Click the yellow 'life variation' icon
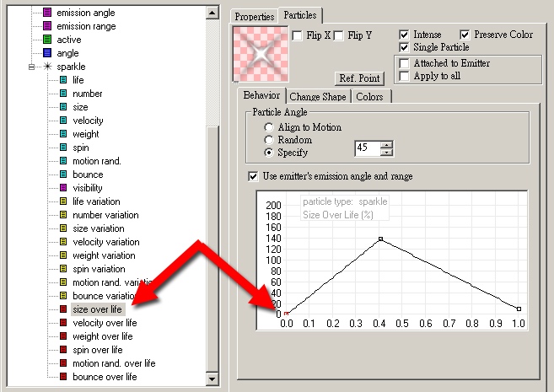 63,201
